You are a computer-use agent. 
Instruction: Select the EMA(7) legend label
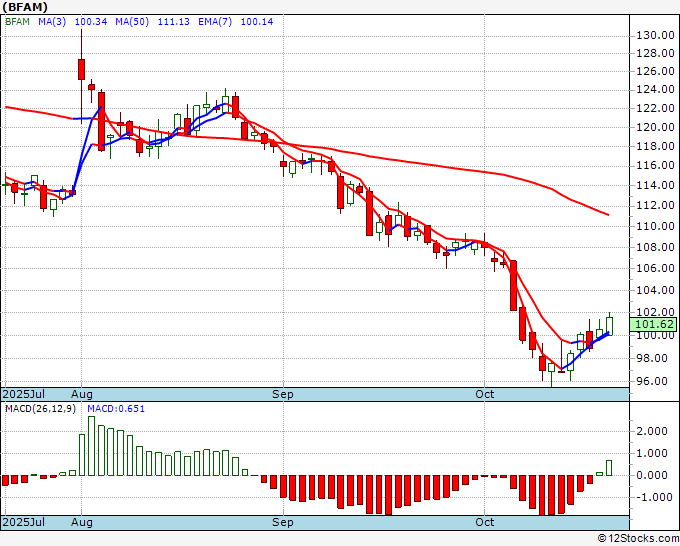215,22
